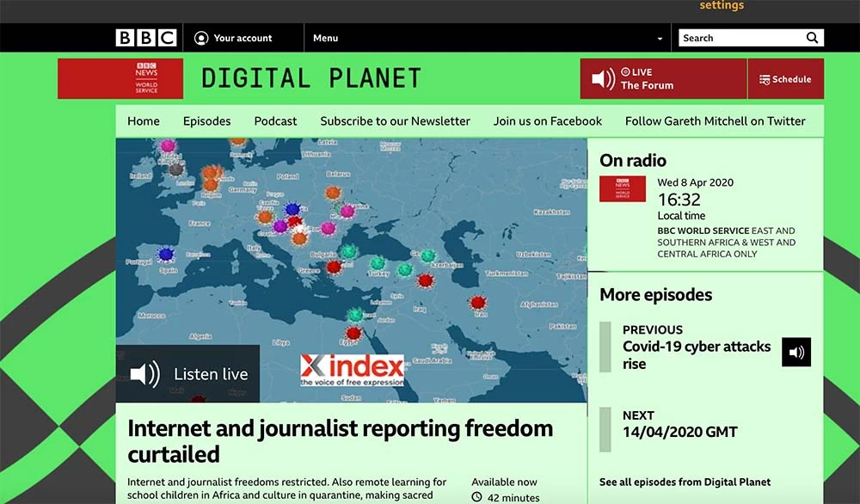Open See all episodes from Digital Planet

(685, 482)
